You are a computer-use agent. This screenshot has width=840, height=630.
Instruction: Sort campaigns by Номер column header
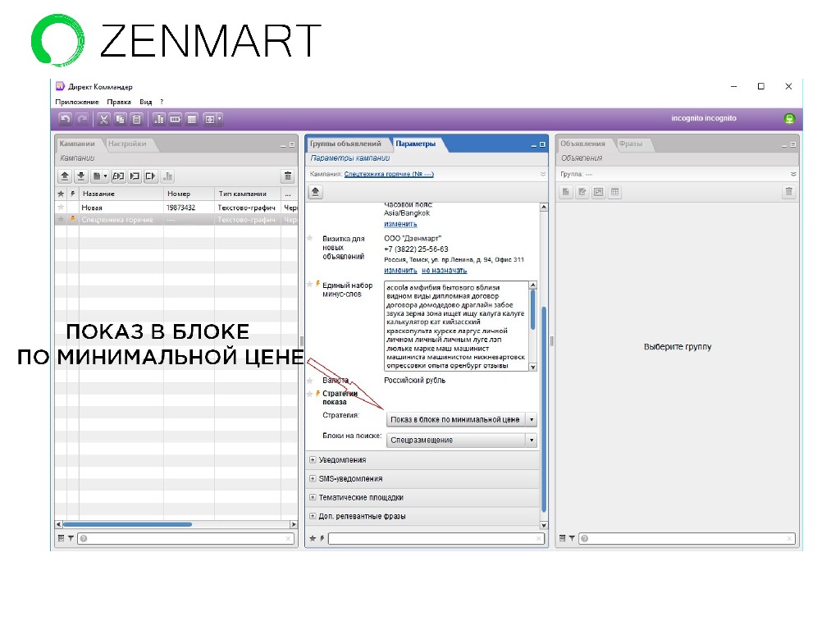click(189, 194)
